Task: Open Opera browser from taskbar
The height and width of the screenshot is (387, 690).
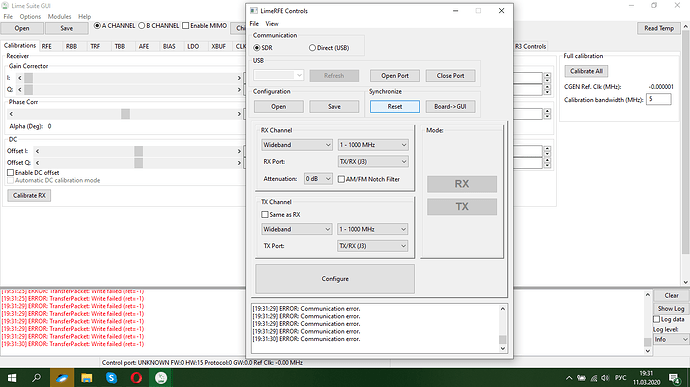Action: tap(136, 378)
